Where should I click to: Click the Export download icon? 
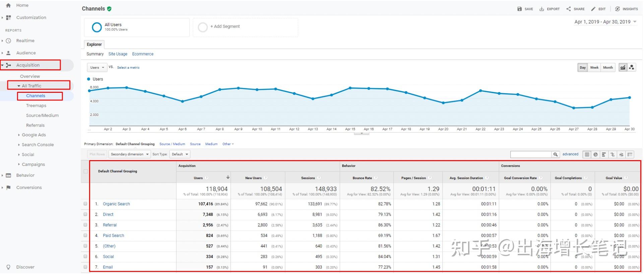(x=541, y=9)
